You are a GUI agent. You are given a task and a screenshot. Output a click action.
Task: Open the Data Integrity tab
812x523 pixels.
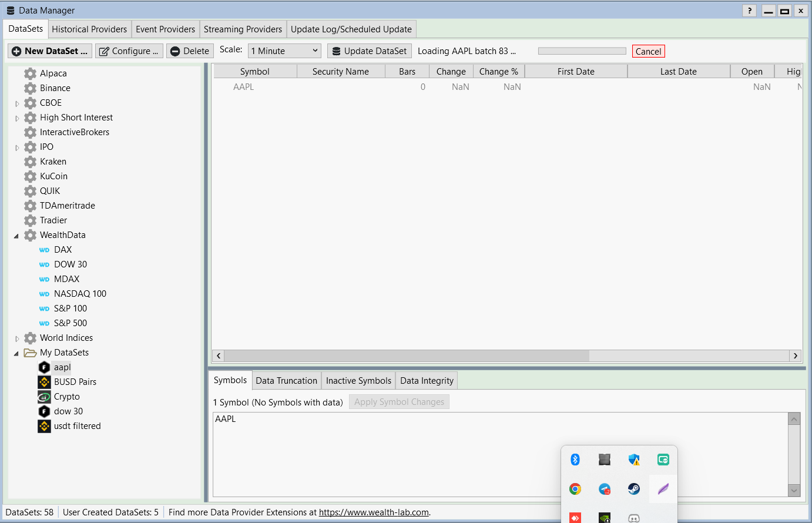[x=427, y=381]
